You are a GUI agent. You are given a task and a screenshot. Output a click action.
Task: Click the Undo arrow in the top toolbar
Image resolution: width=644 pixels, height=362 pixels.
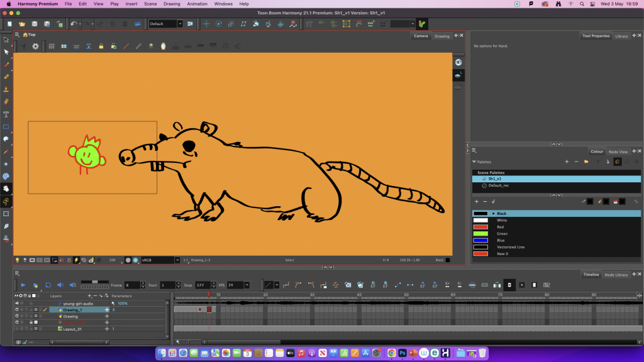74,24
